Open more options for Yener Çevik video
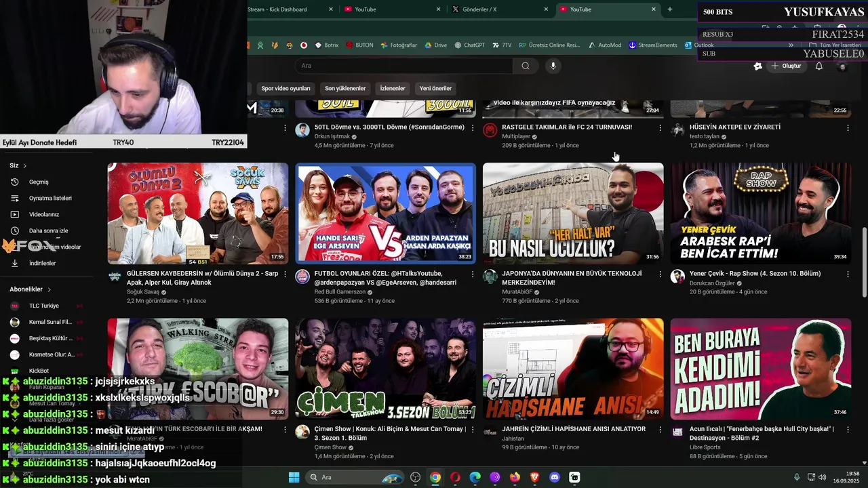The width and height of the screenshot is (868, 488). click(848, 274)
